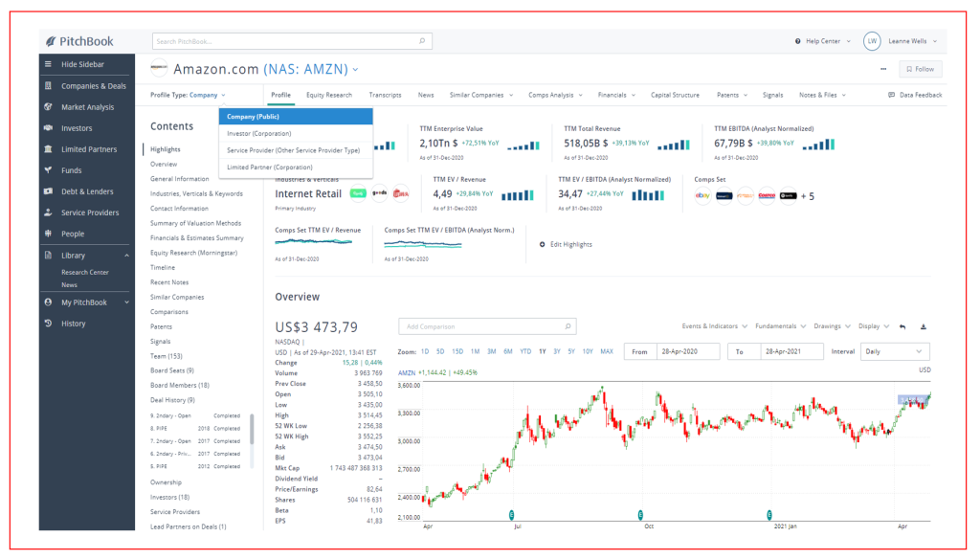
Task: Open the Fundamentals chart dropdown
Action: click(x=781, y=326)
